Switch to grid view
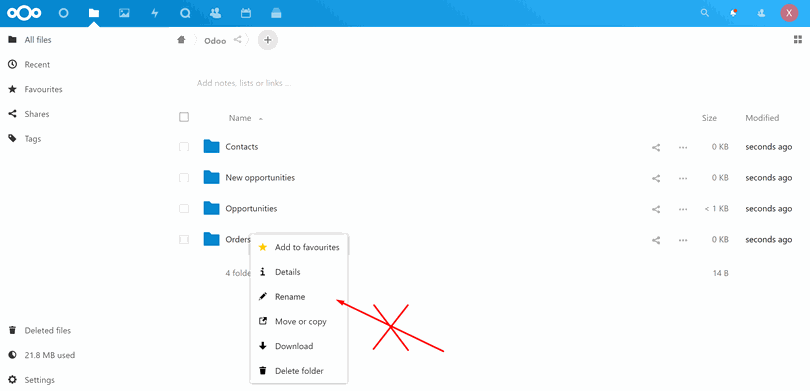Viewport: 810px width, 391px height. pos(798,40)
